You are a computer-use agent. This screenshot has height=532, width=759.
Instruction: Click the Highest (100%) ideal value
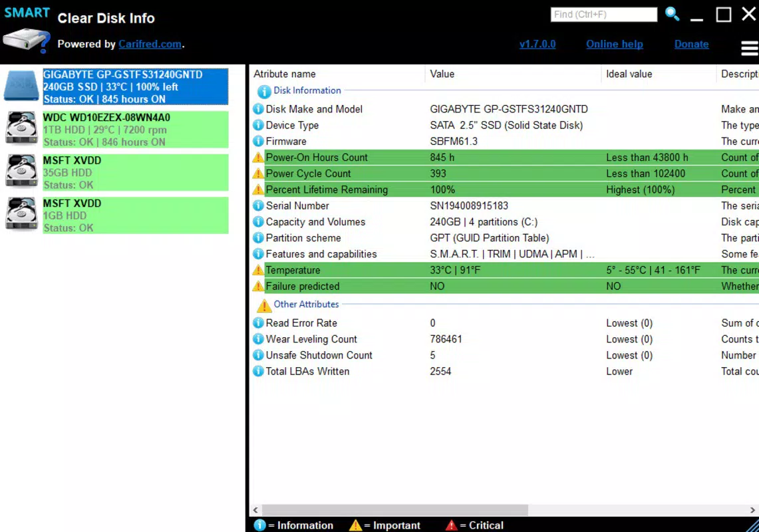point(641,190)
